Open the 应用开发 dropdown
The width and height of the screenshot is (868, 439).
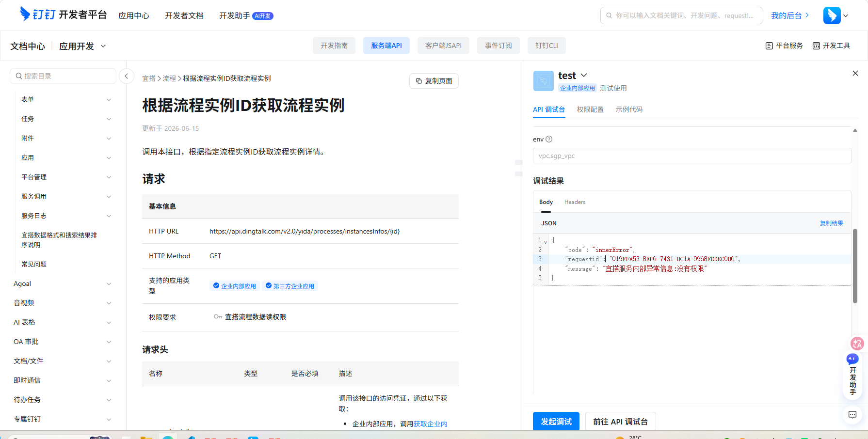click(82, 46)
